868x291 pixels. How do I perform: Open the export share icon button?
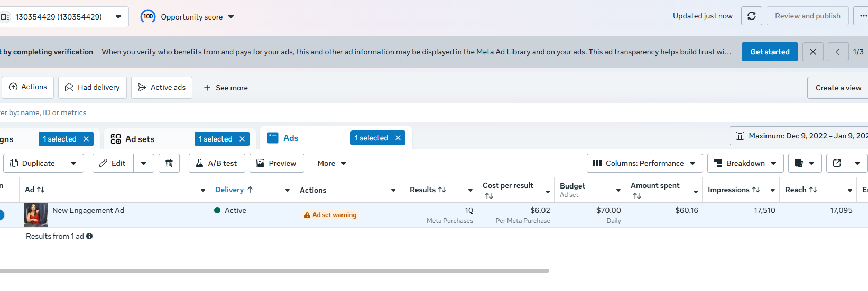pos(837,163)
